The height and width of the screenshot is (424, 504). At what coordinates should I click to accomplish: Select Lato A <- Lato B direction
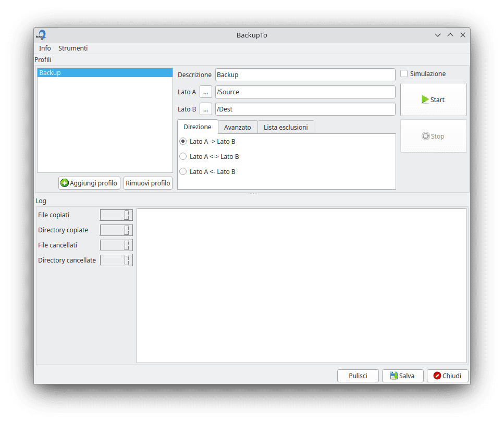coord(183,171)
